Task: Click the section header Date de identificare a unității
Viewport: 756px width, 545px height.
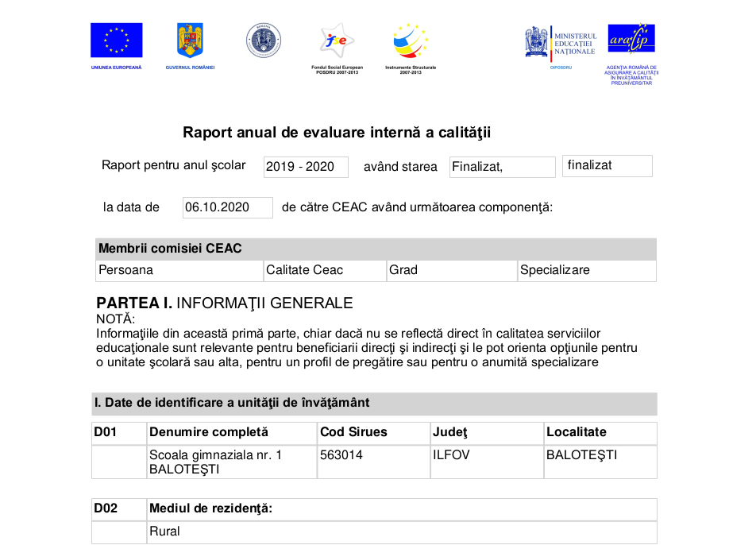Action: point(374,404)
